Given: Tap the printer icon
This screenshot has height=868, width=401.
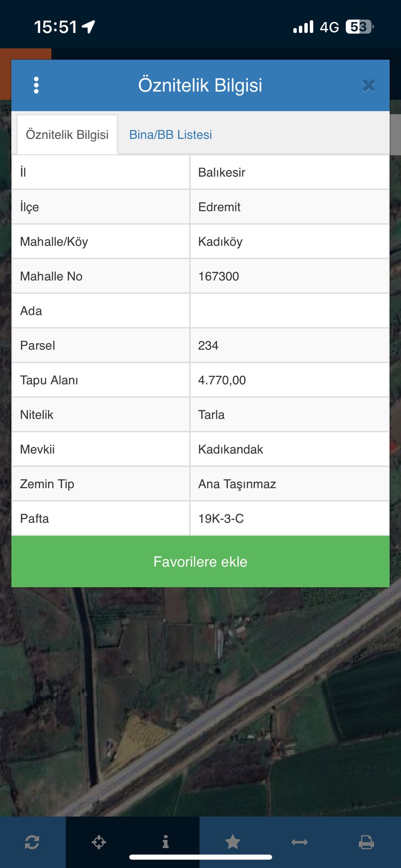Looking at the screenshot, I should pos(366,842).
